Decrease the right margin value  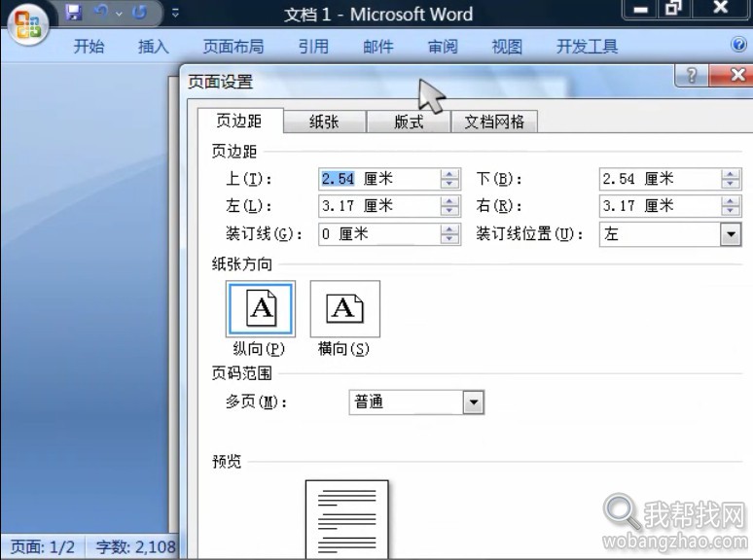click(731, 212)
